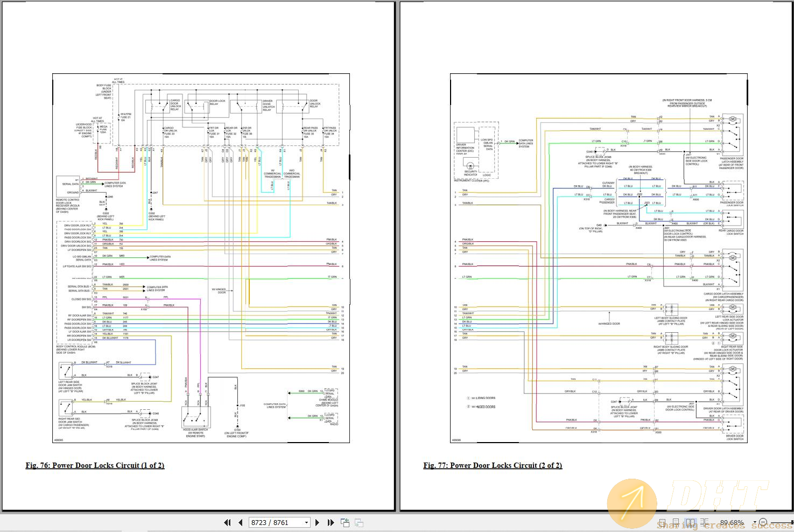The height and width of the screenshot is (532, 794).
Task: Open Fig. 76 Power Door Locks Circuit link
Action: point(95,465)
